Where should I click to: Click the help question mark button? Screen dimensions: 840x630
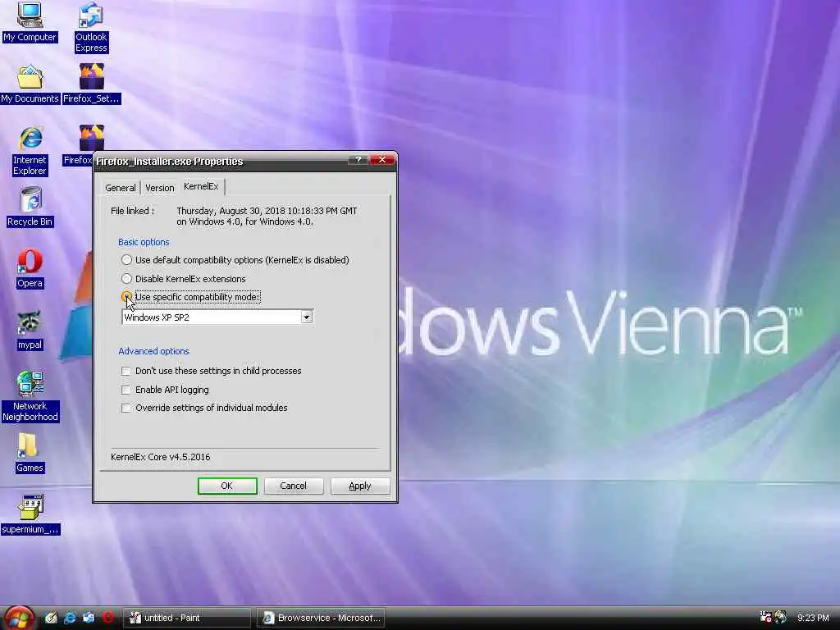click(358, 160)
